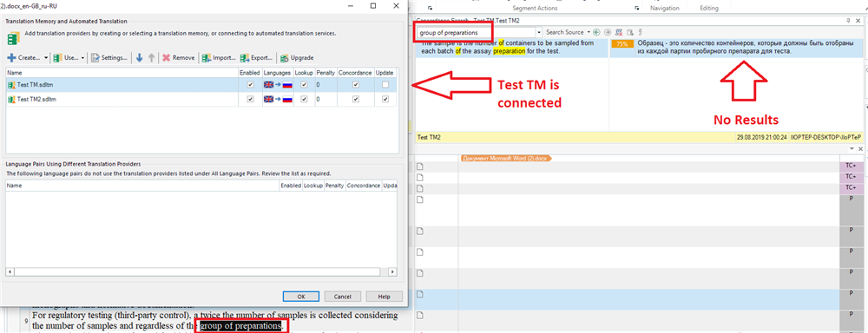Image resolution: width=868 pixels, height=333 pixels.
Task: Toggle Concordance checkbox for Test TM2.sdltm
Action: pos(355,99)
